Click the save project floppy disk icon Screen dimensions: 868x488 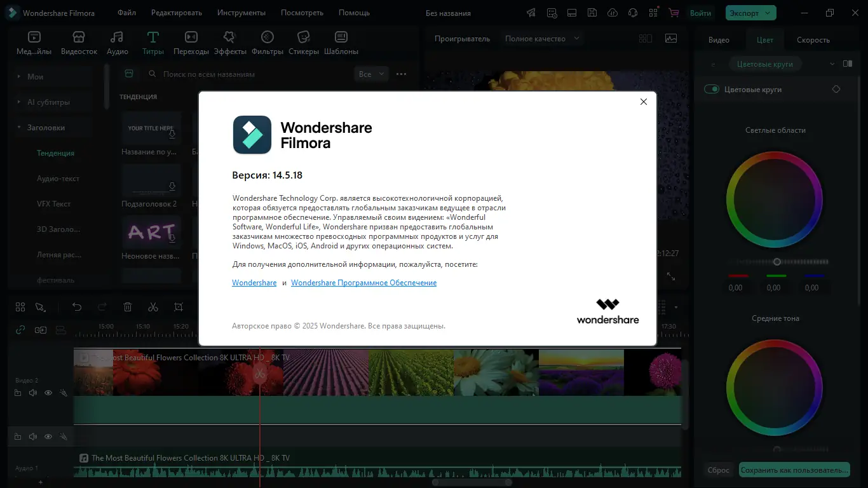(592, 13)
